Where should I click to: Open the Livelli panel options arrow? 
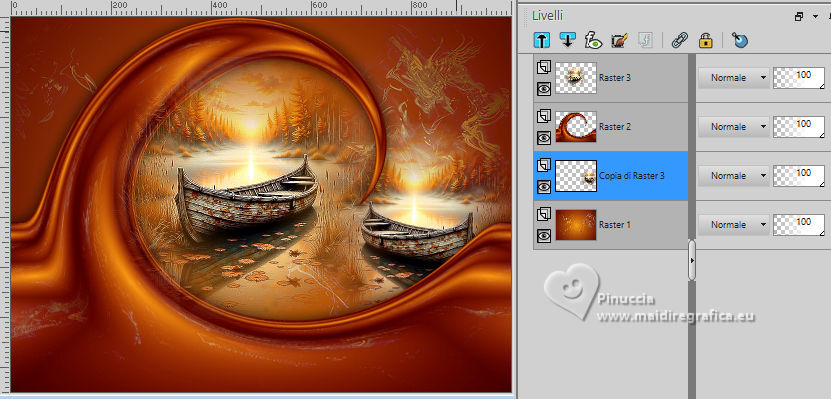[815, 16]
